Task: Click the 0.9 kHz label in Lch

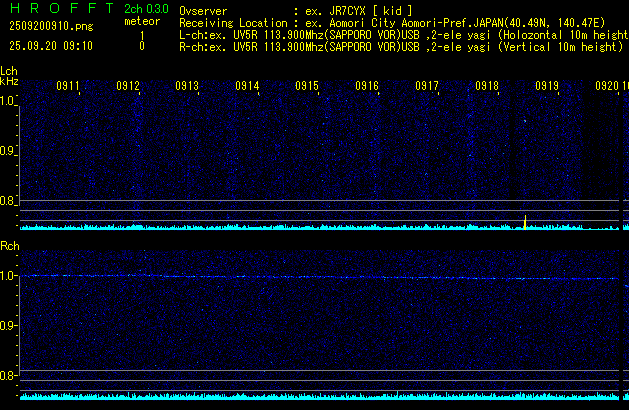Action: pyautogui.click(x=8, y=151)
